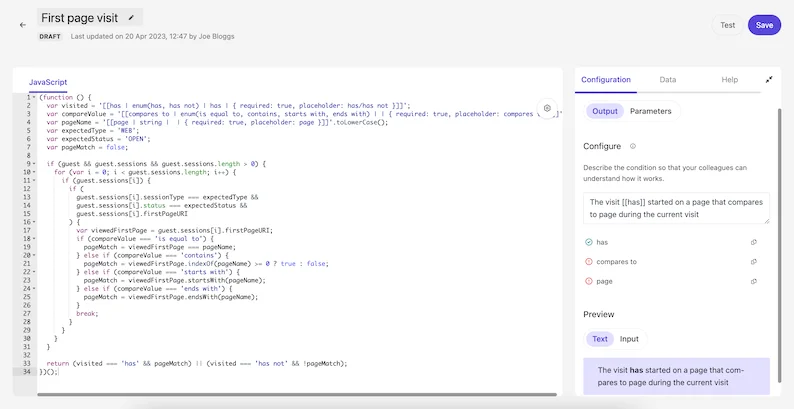Click the warning icon beside 'page'
Viewport: 794px width, 409px height.
(588, 281)
